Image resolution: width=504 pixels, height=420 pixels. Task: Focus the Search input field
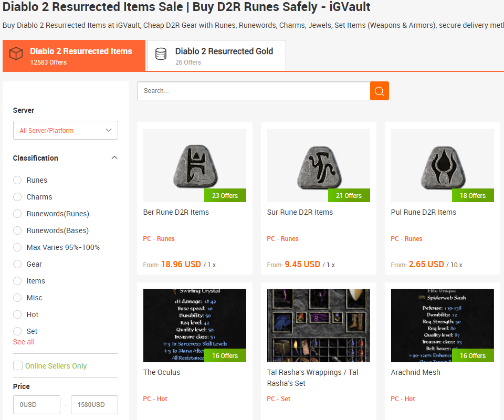point(254,91)
